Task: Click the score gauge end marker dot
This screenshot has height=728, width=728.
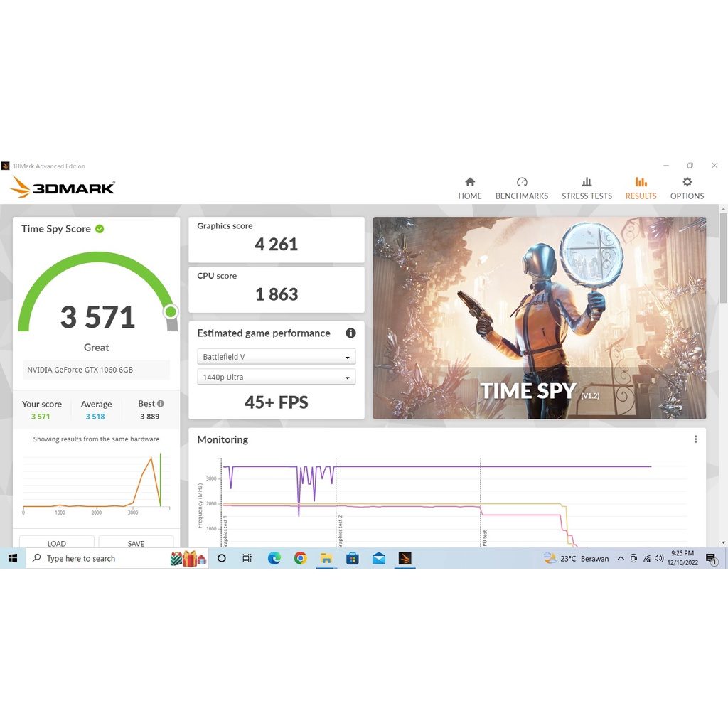Action: [171, 311]
